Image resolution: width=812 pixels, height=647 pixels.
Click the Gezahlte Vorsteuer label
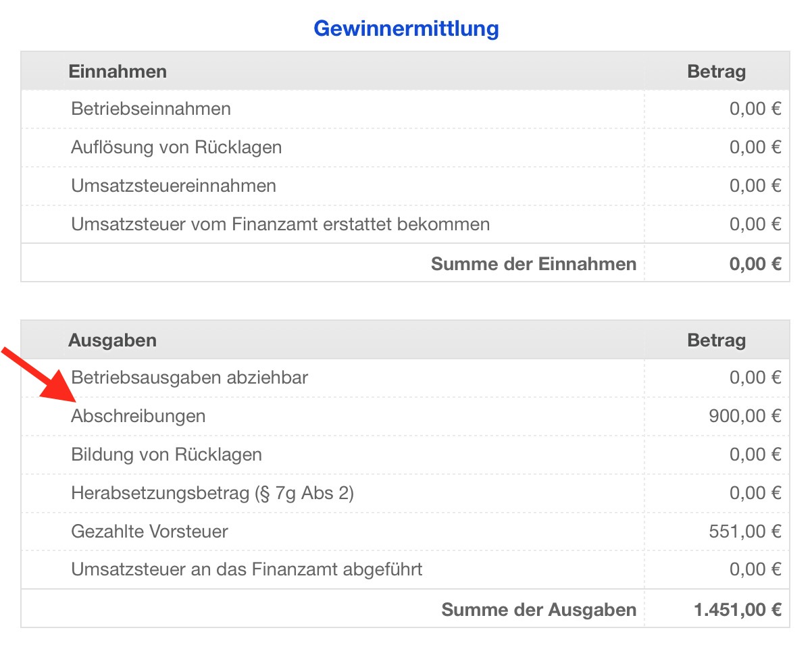149,532
